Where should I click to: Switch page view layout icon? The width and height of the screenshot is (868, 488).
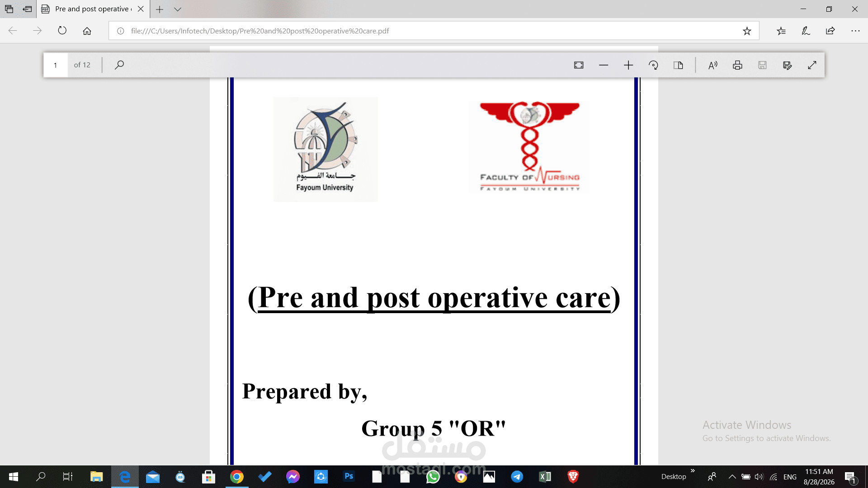point(678,65)
